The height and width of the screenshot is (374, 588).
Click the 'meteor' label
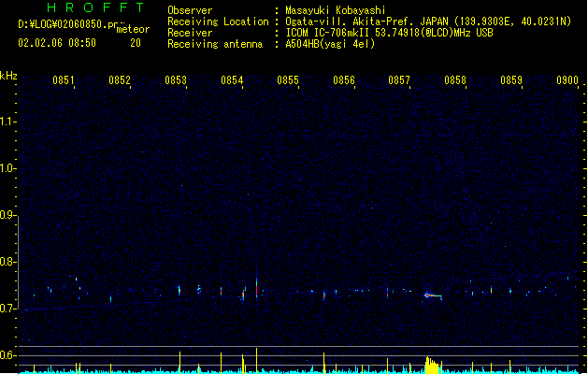point(133,29)
